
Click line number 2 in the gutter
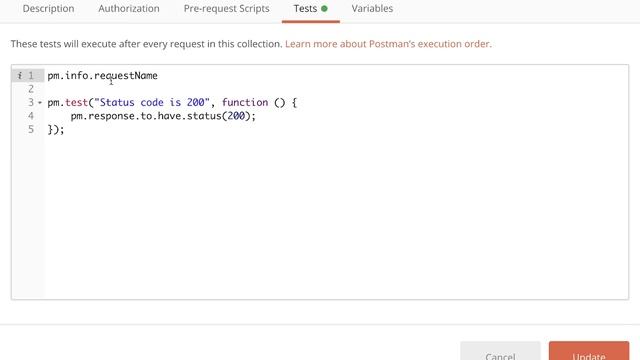coord(31,89)
